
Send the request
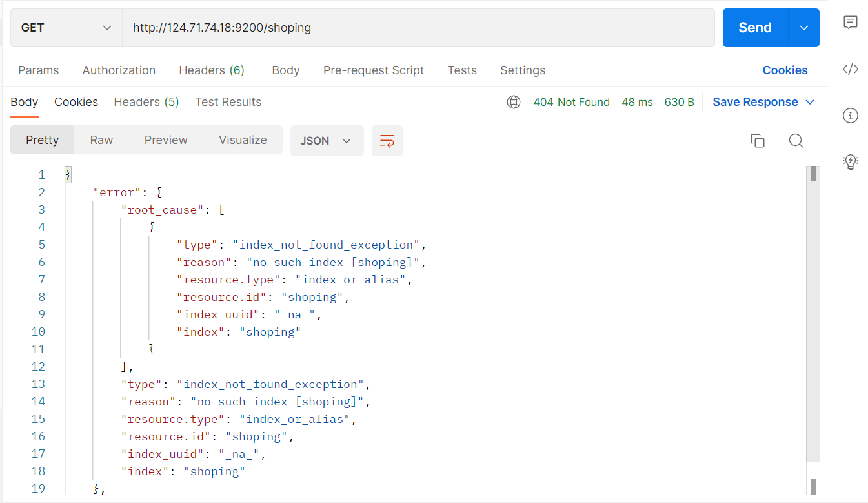coord(755,28)
